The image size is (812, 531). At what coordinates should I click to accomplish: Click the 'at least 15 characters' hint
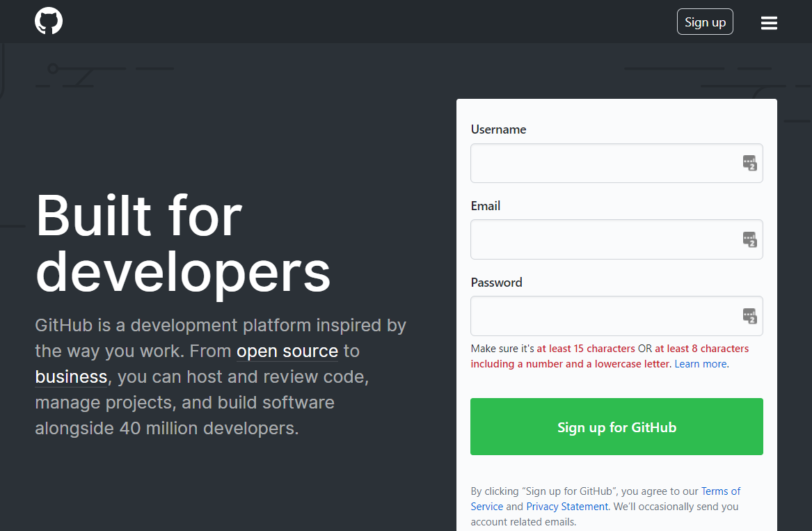pyautogui.click(x=586, y=349)
